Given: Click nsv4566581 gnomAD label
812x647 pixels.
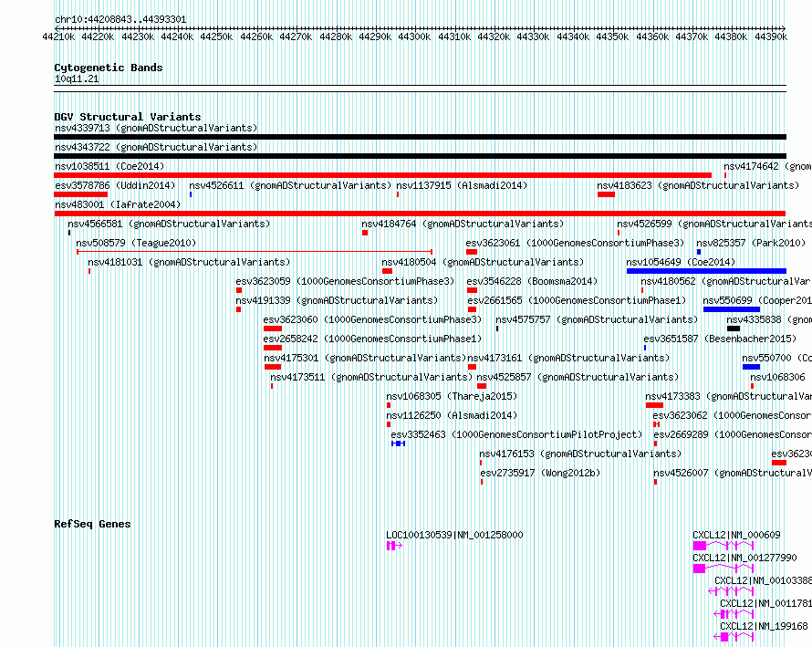Looking at the screenshot, I should [169, 224].
